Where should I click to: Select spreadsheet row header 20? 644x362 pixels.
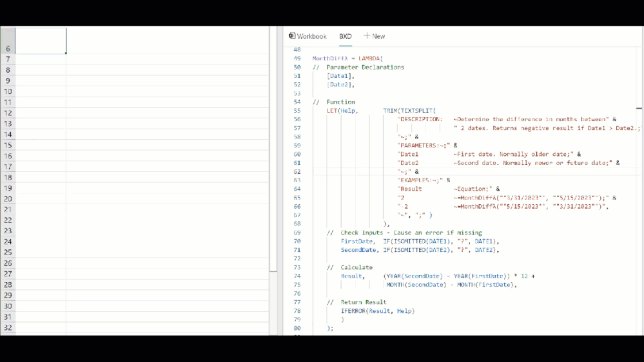coord(8,198)
